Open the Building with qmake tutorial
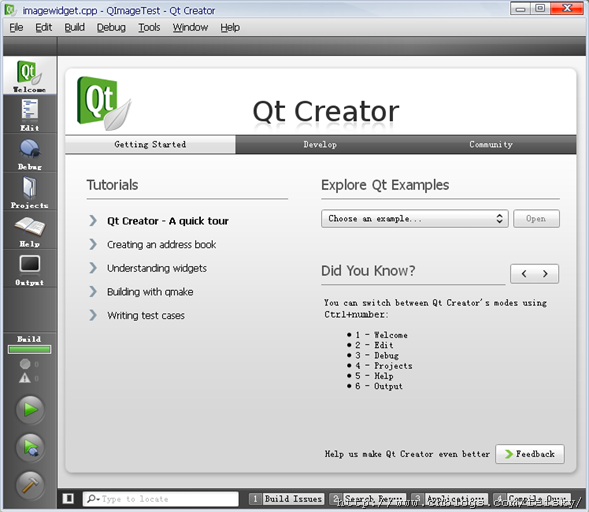Image resolution: width=589 pixels, height=512 pixels. [x=150, y=292]
